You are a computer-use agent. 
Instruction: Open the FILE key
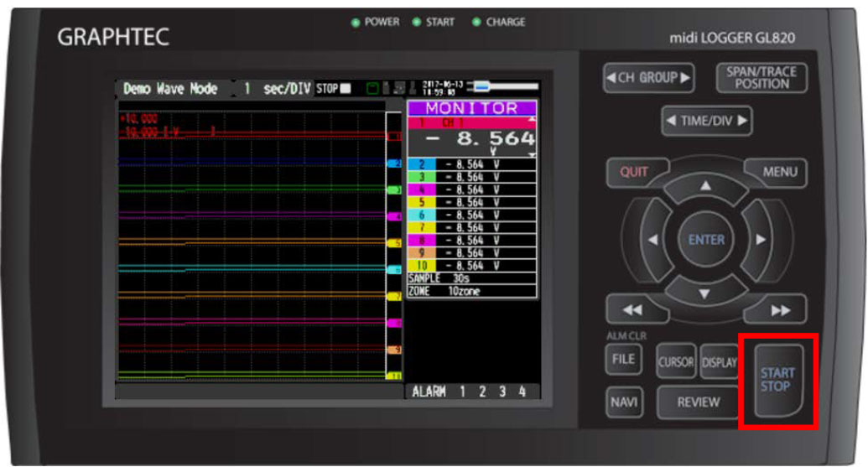coord(623,360)
